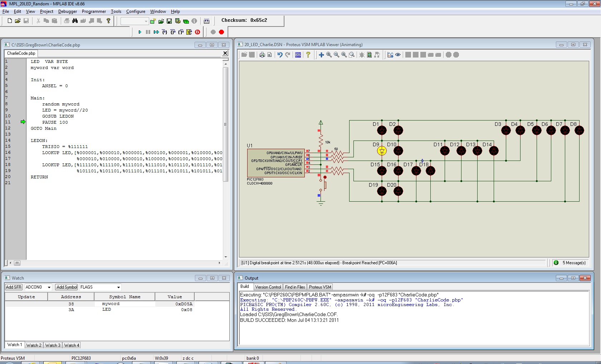Toggle the red simulation indicator button
This screenshot has width=601, height=364.
pyautogui.click(x=221, y=32)
